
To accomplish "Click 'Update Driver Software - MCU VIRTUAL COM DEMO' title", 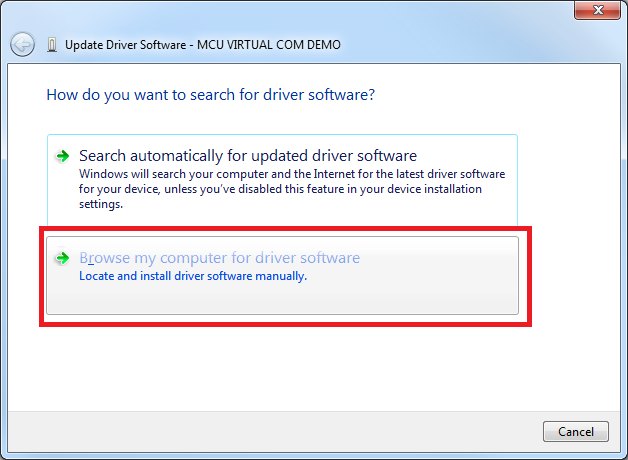I will [203, 45].
